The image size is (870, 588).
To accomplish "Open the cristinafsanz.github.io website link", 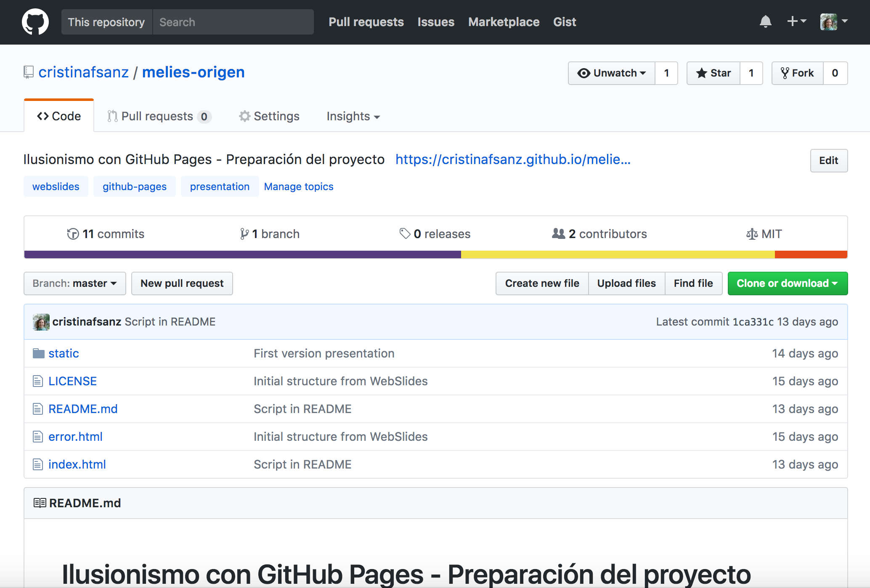I will pos(513,159).
